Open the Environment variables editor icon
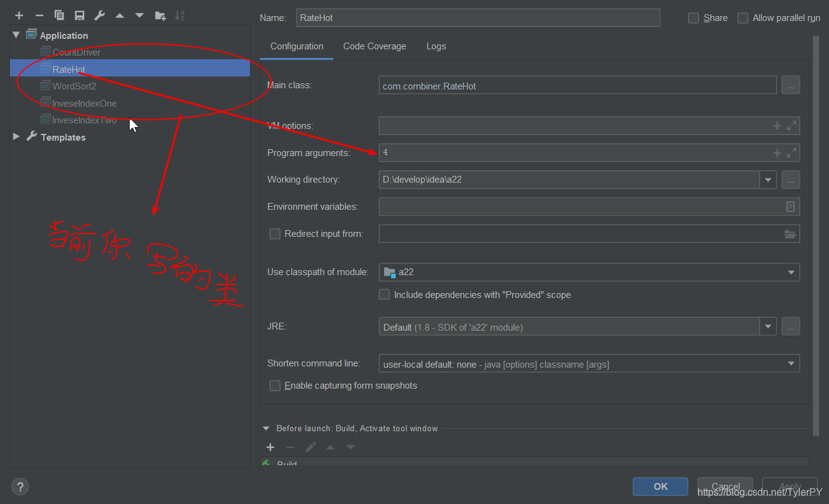829x504 pixels. (x=790, y=207)
